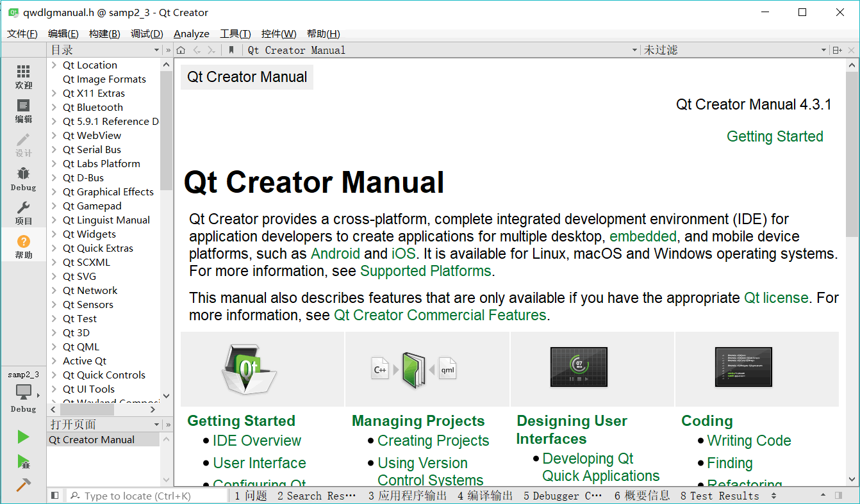Start debugging with the run-with-bug icon
This screenshot has height=504, width=860.
(x=23, y=461)
